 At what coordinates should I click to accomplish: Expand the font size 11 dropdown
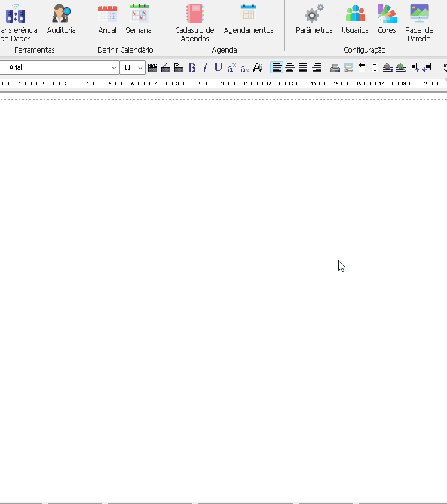(x=140, y=68)
